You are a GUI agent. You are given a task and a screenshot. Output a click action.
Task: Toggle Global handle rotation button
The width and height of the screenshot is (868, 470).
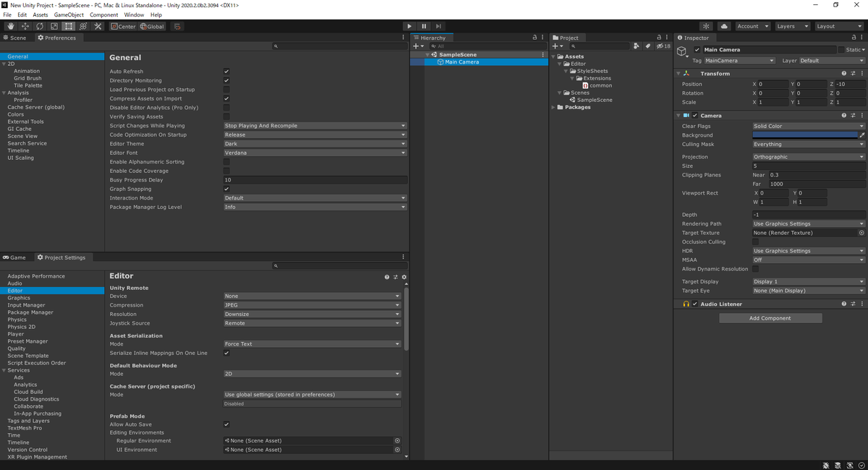pyautogui.click(x=152, y=26)
